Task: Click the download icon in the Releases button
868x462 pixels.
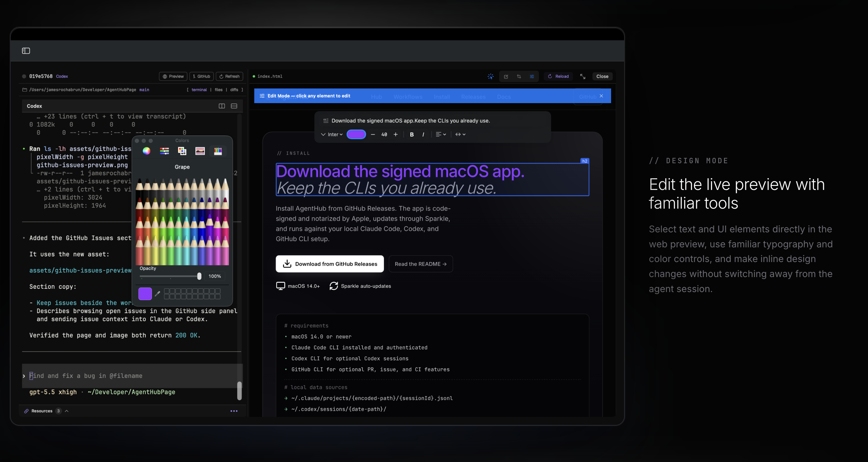Action: click(287, 264)
